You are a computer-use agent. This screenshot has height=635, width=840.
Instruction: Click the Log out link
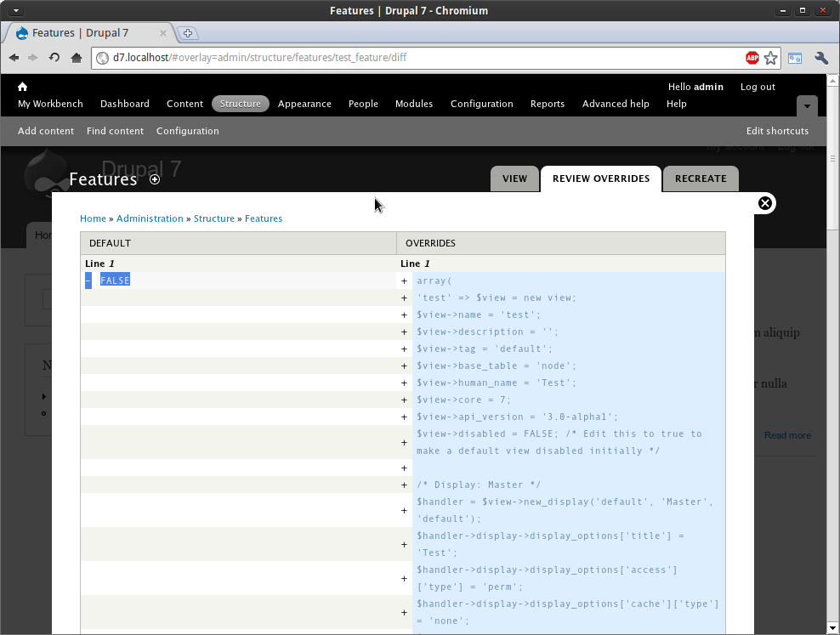pos(758,87)
